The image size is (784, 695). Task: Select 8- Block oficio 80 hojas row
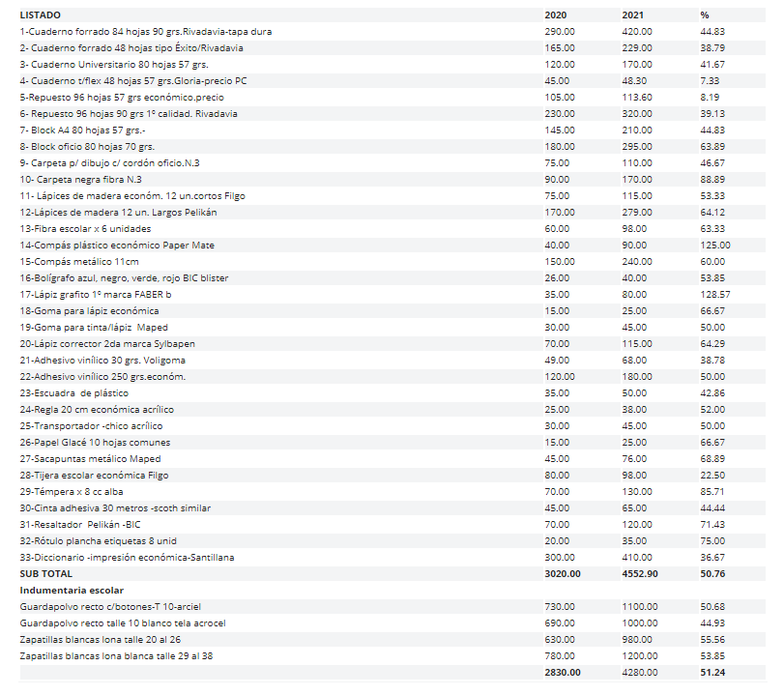[392, 147]
